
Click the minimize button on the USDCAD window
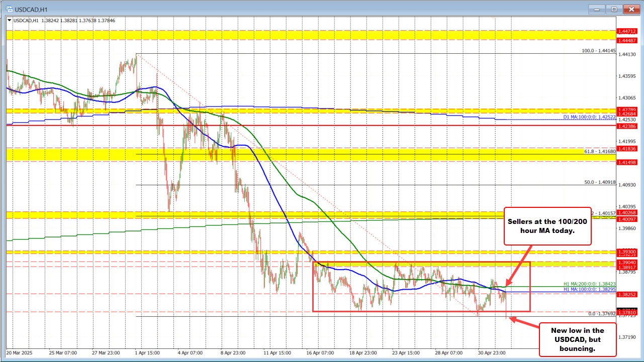tap(596, 9)
